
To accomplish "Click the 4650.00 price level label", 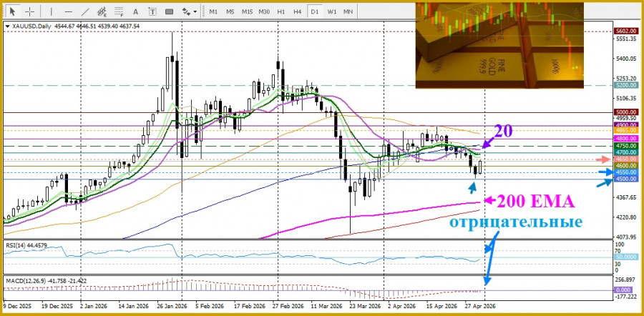I will pos(626,159).
